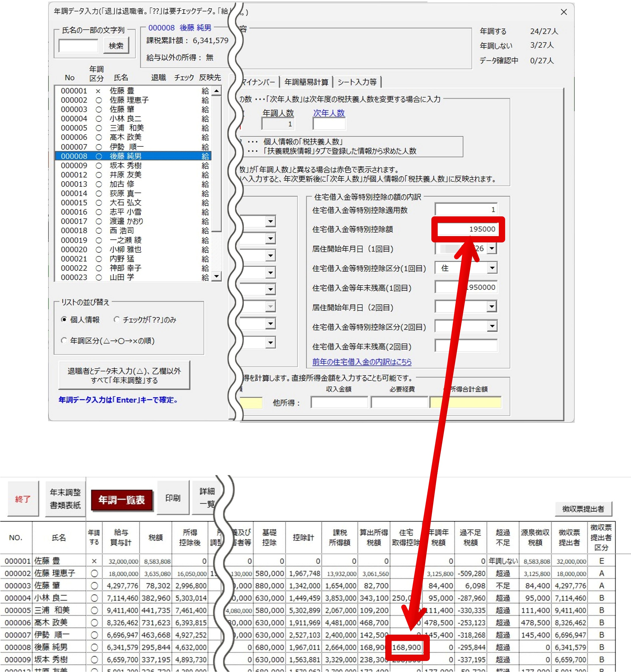Image resolution: width=631 pixels, height=672 pixels.
Task: Click the 徴収票提出者 button
Action: pyautogui.click(x=583, y=509)
